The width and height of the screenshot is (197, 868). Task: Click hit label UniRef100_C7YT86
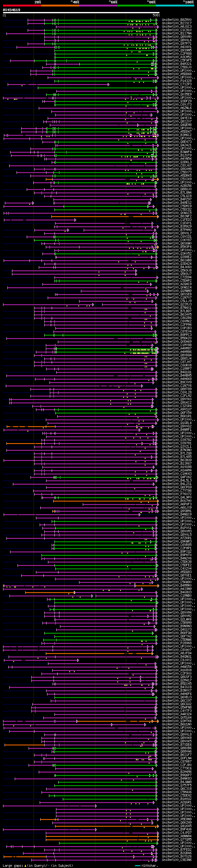[x=176, y=491]
